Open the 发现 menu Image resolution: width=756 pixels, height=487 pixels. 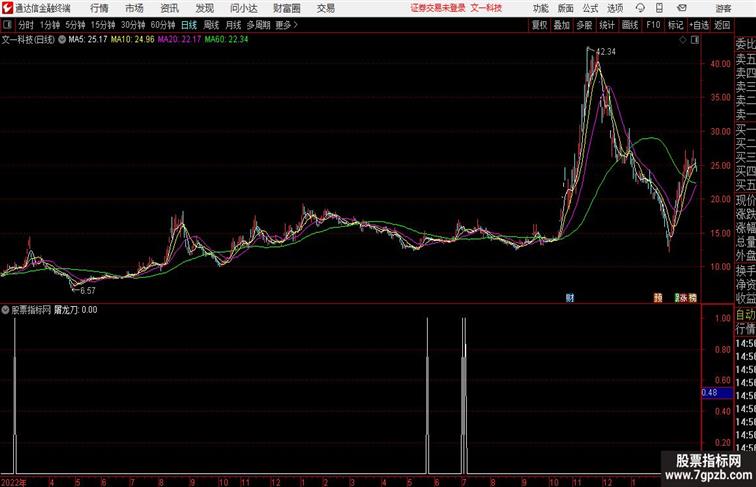(x=204, y=8)
